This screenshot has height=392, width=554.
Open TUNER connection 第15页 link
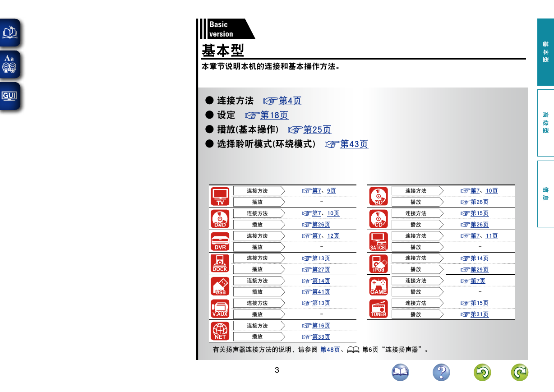point(480,303)
